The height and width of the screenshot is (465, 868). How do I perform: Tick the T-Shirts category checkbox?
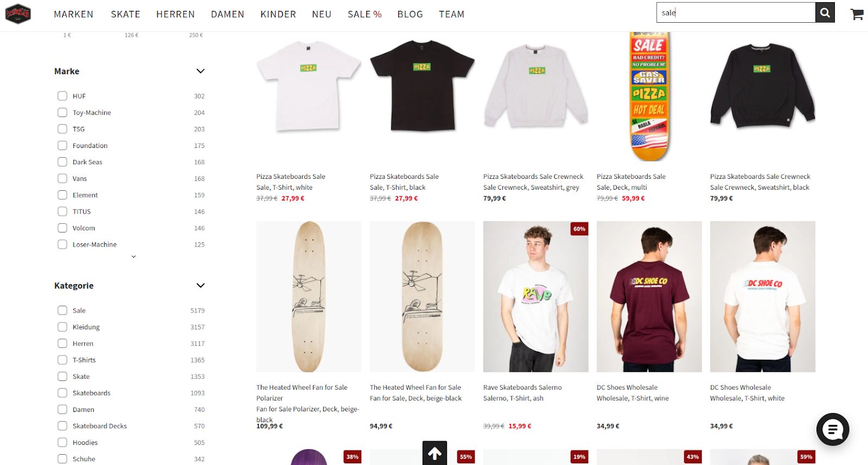point(62,360)
